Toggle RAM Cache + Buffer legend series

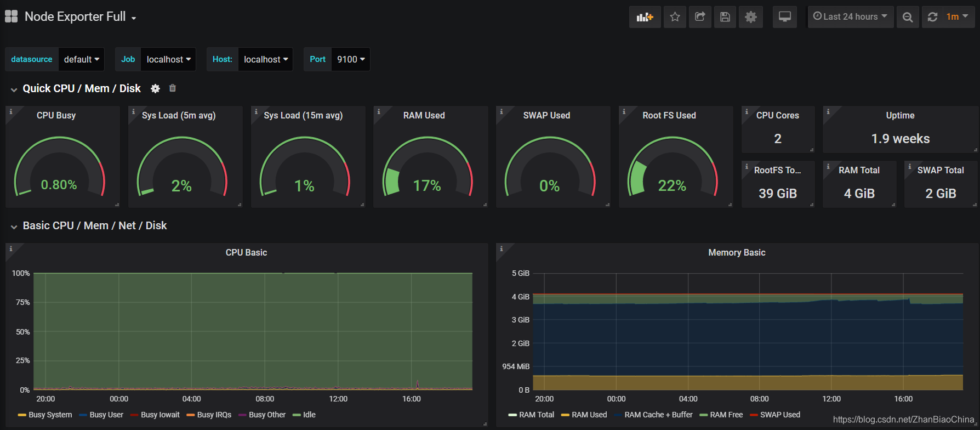pyautogui.click(x=658, y=415)
